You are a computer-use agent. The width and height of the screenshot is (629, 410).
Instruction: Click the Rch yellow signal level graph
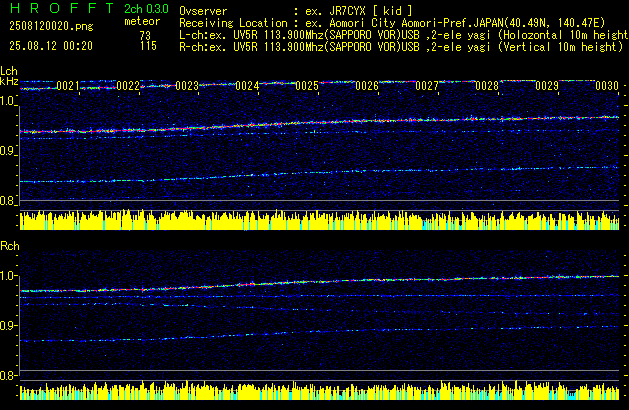[319, 390]
